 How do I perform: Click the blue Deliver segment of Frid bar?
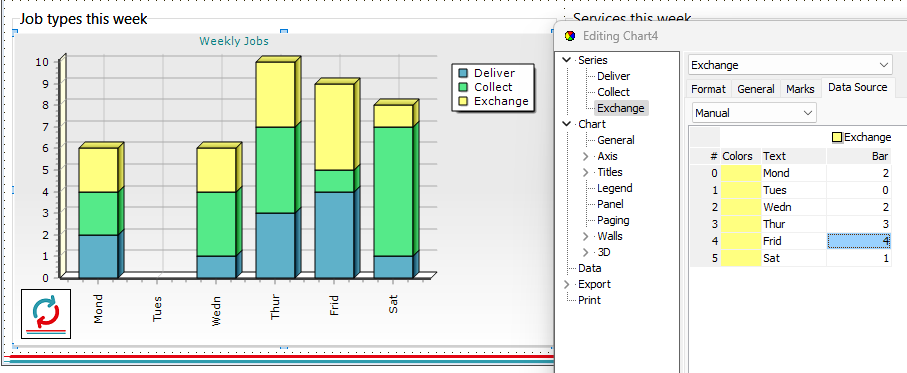[x=334, y=234]
